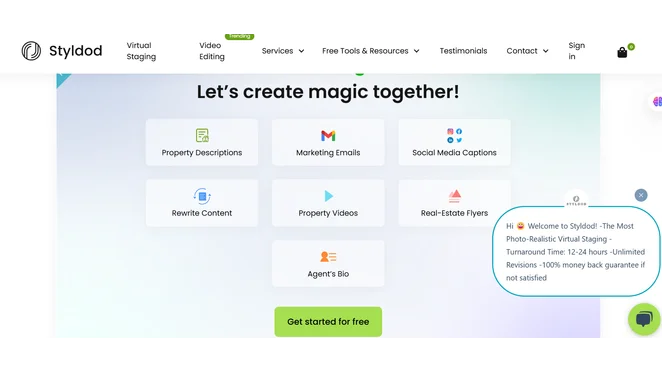662x372 pixels.
Task: Select the Social Media Captions card
Action: click(454, 142)
